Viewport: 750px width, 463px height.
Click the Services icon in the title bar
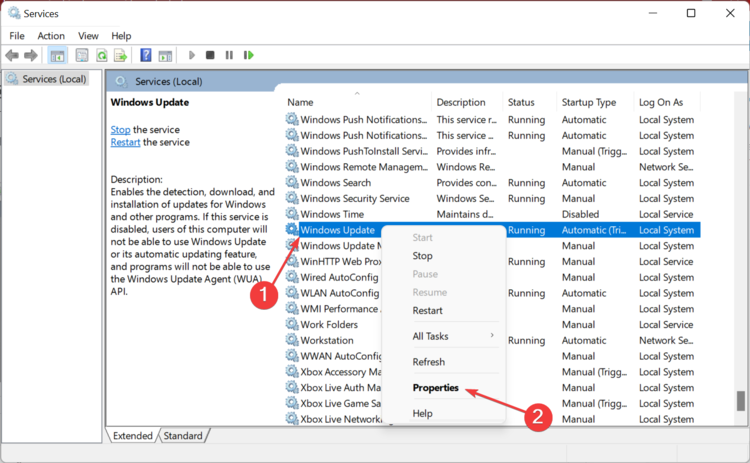point(14,13)
